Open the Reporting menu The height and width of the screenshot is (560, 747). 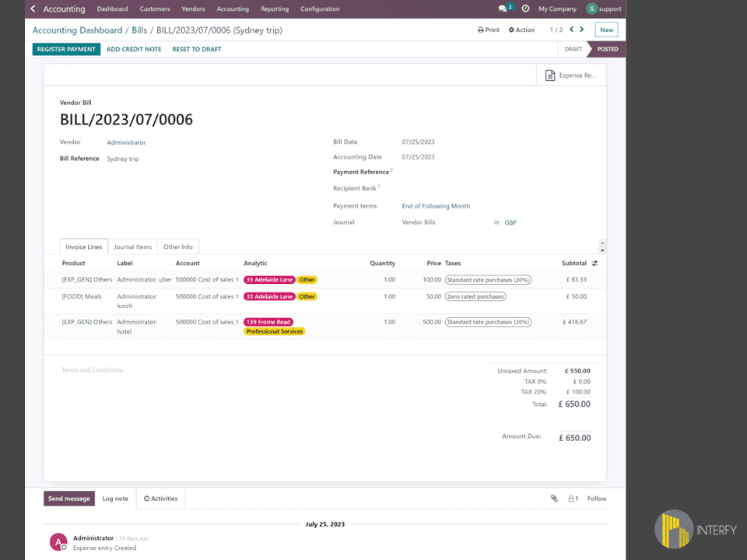pyautogui.click(x=275, y=9)
